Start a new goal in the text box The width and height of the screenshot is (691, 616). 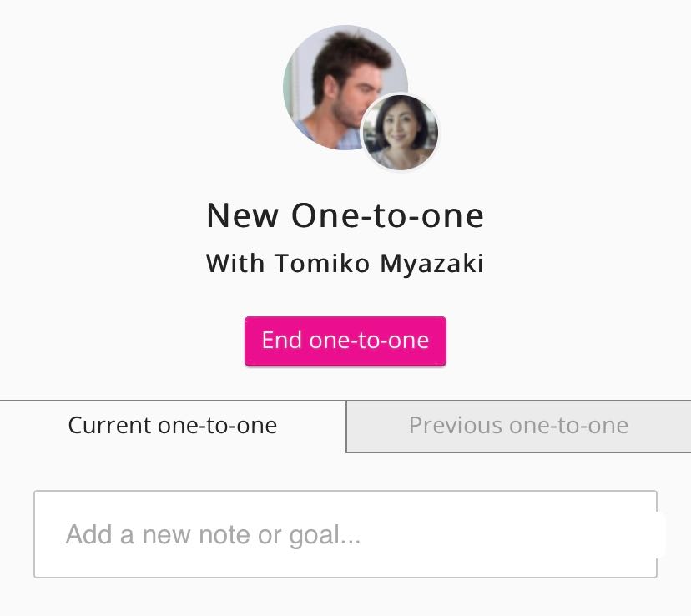point(345,534)
